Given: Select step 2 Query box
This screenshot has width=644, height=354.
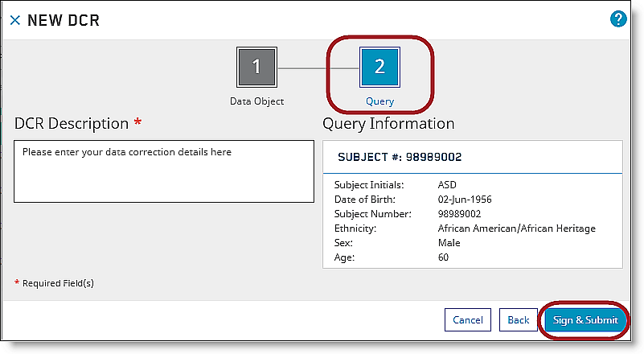Looking at the screenshot, I should click(380, 67).
